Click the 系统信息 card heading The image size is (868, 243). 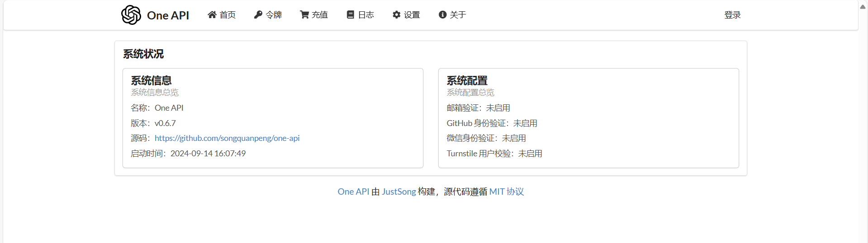[151, 80]
